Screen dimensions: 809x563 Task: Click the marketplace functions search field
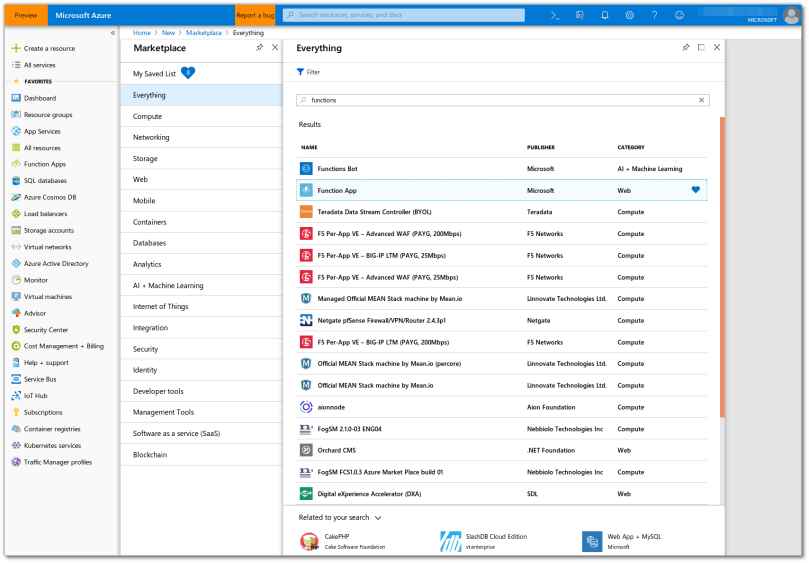pyautogui.click(x=500, y=100)
